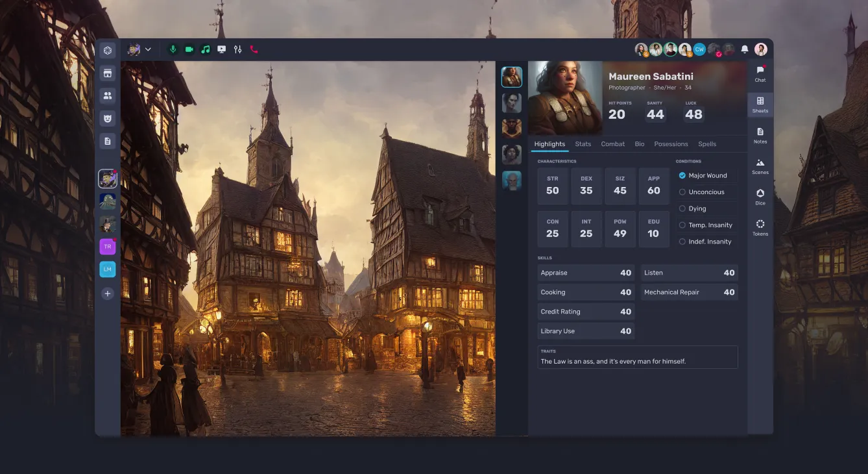
Task: Open the Posessions tab
Action: click(x=671, y=143)
